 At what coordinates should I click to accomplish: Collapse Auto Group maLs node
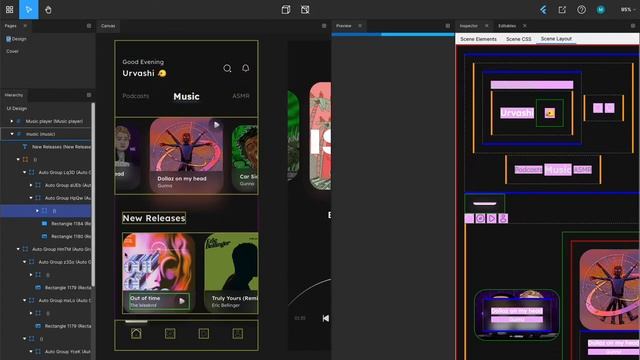point(24,300)
